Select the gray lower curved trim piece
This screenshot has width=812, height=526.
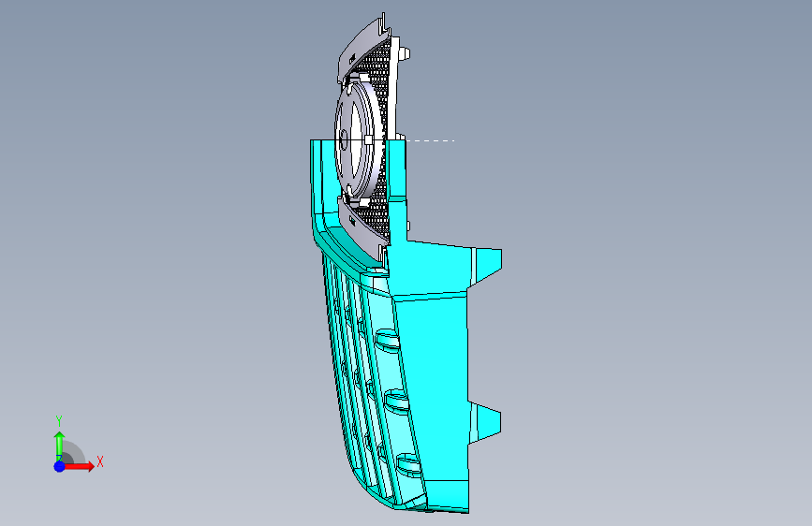point(363,231)
